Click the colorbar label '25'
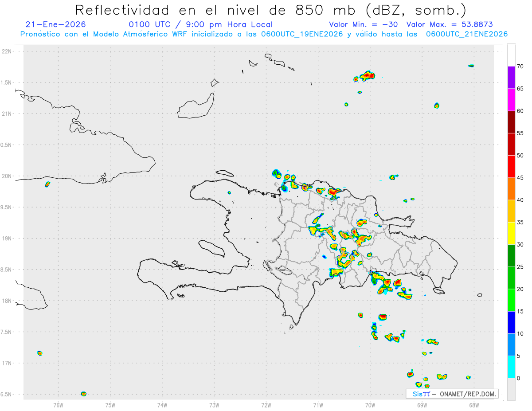Screen dimensions: 532x411 (x=520, y=267)
